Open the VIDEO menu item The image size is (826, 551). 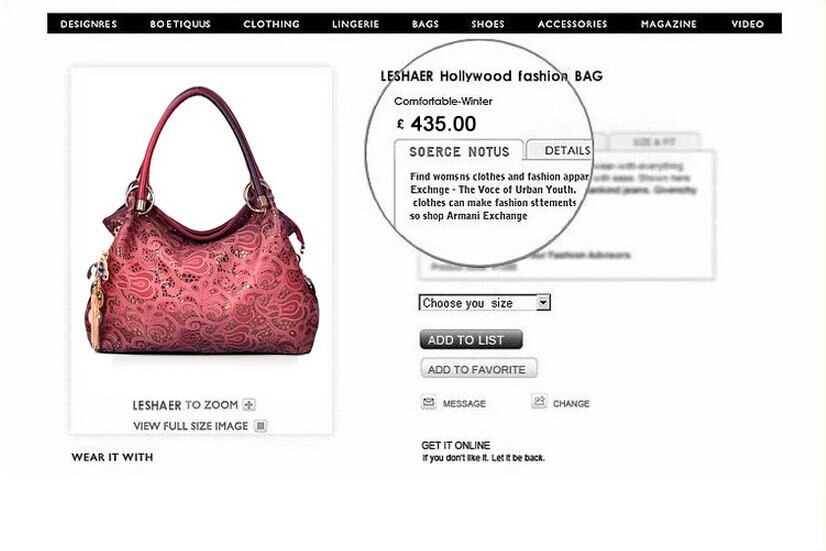[x=748, y=24]
